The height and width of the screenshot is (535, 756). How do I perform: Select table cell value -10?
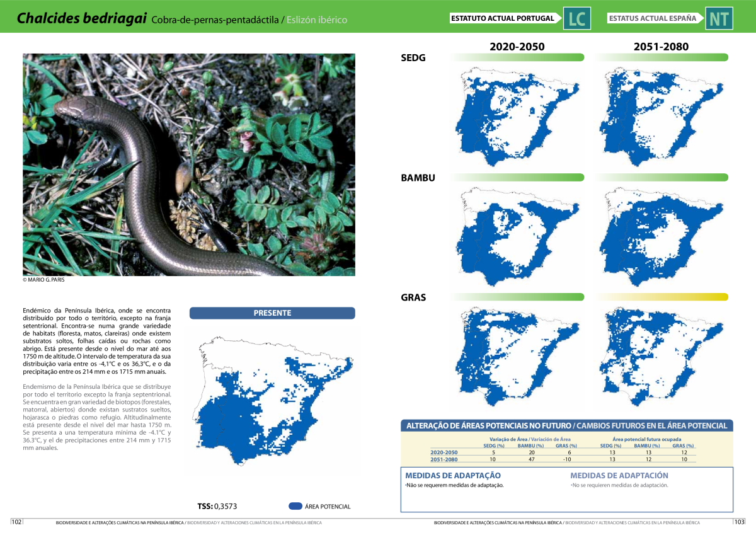pos(568,459)
